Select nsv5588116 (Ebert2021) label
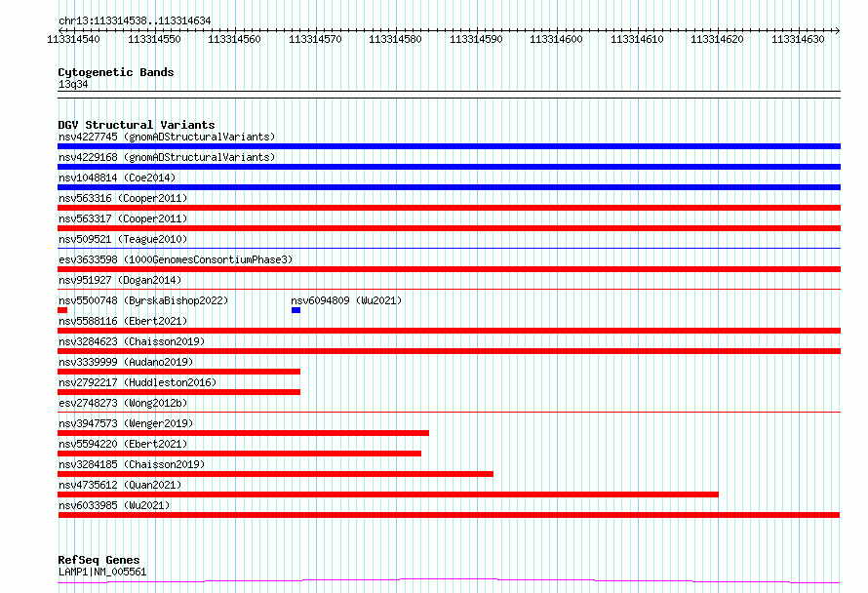Screen dimensions: 868x593 click(123, 321)
